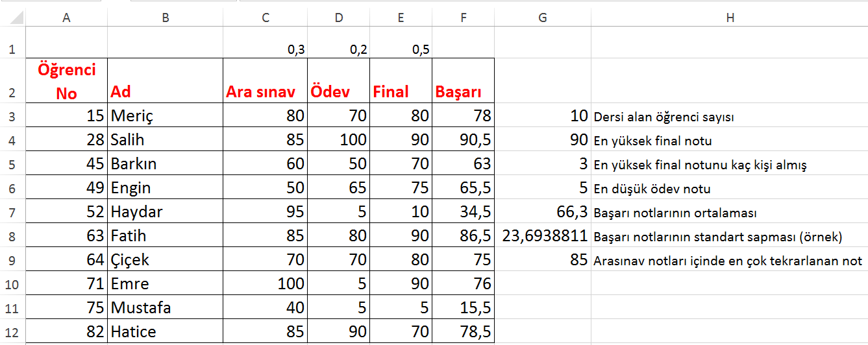
Task: Click Salih's Başarı score 90,5
Action: [463, 140]
